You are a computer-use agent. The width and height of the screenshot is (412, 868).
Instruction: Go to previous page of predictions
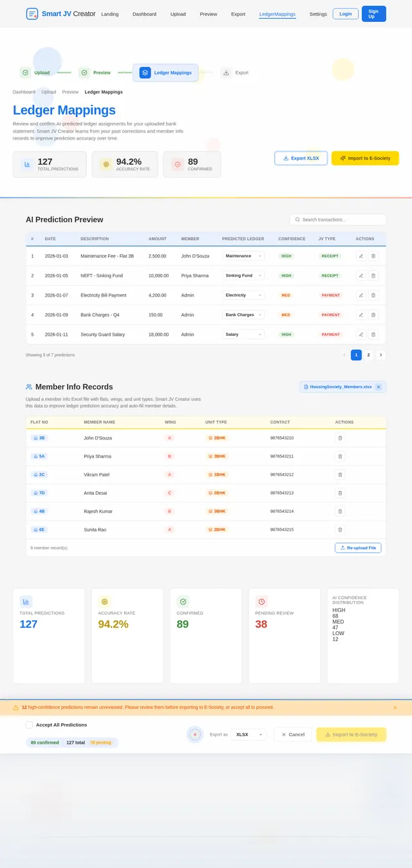(x=344, y=355)
